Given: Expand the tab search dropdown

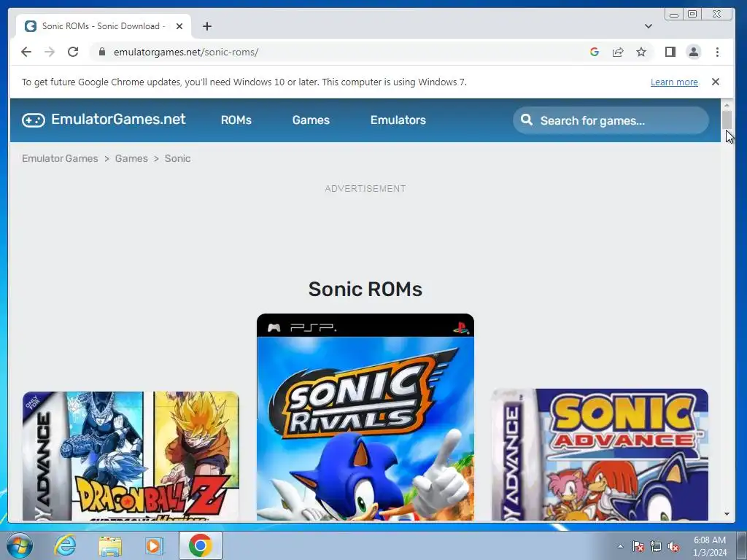Looking at the screenshot, I should 648,26.
